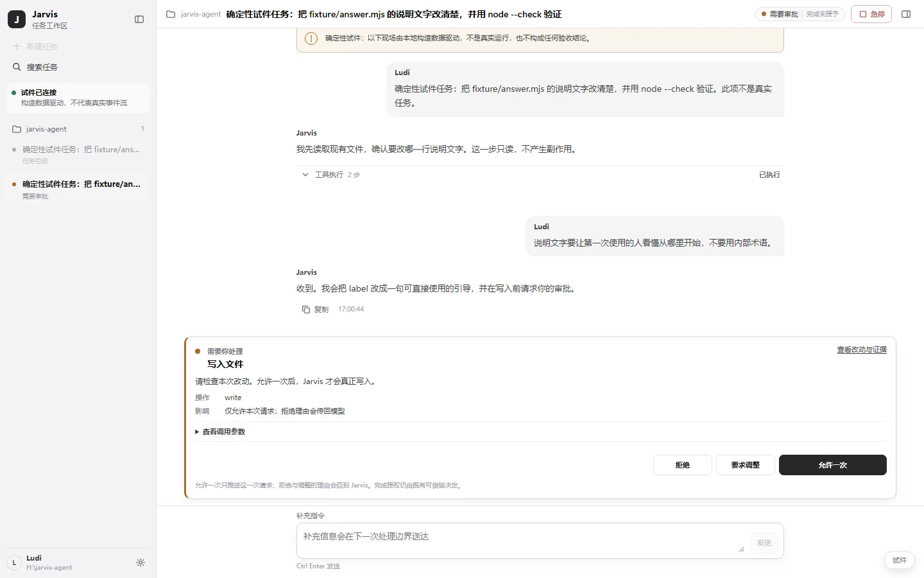Collapse the left sidebar panel icon
This screenshot has width=924, height=578.
pyautogui.click(x=139, y=19)
